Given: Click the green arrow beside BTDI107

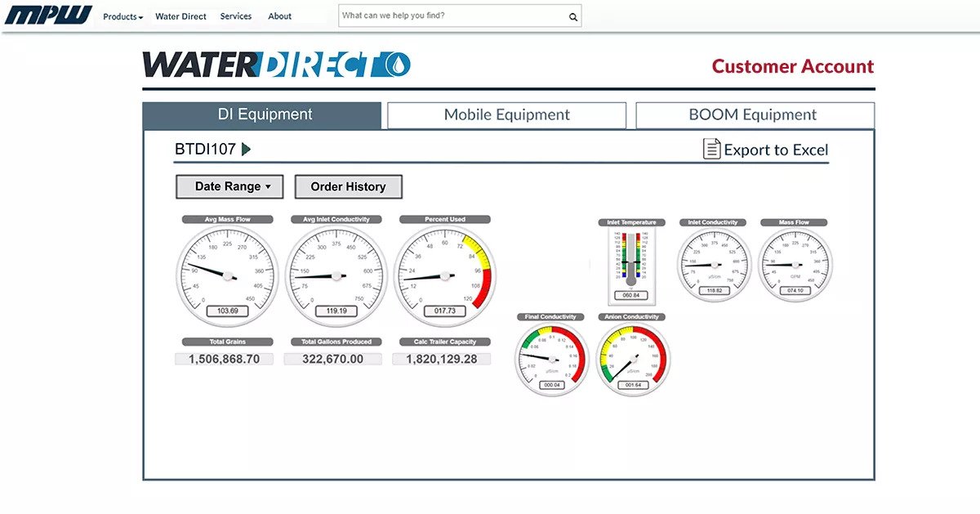Looking at the screenshot, I should pyautogui.click(x=246, y=150).
